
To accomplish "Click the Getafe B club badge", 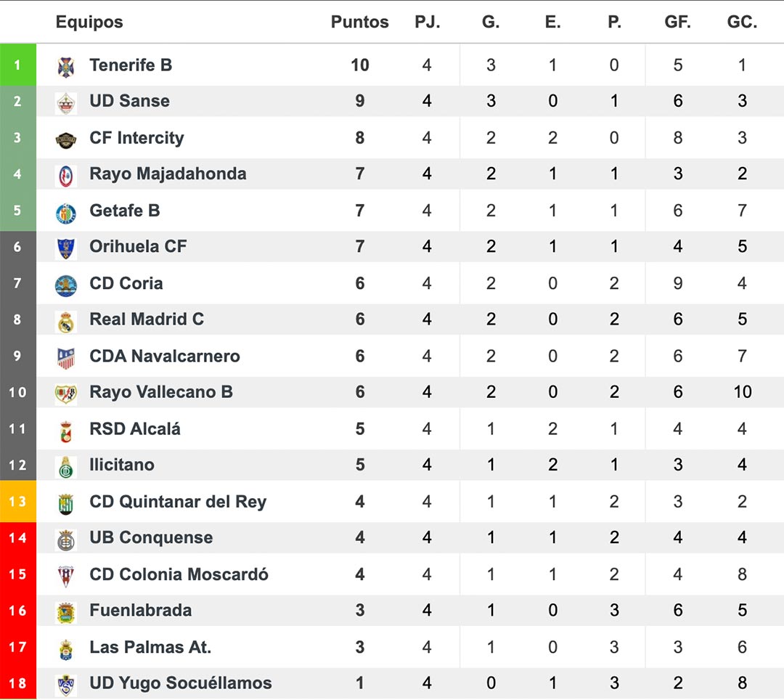I will [65, 213].
